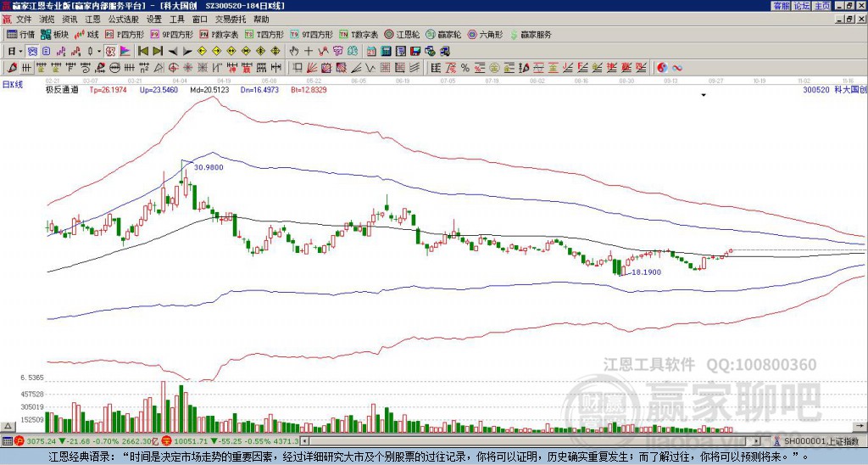Click the upward triangle button beside volume

(8, 426)
